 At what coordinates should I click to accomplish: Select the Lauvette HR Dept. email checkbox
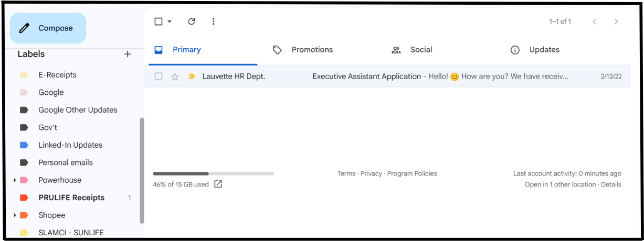[159, 76]
